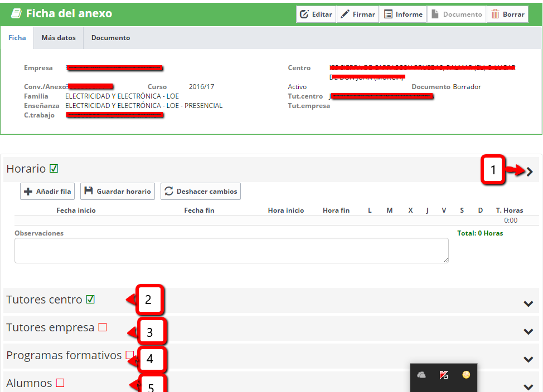Expand the Tutores centro section
This screenshot has width=543, height=392.
pos(529,303)
